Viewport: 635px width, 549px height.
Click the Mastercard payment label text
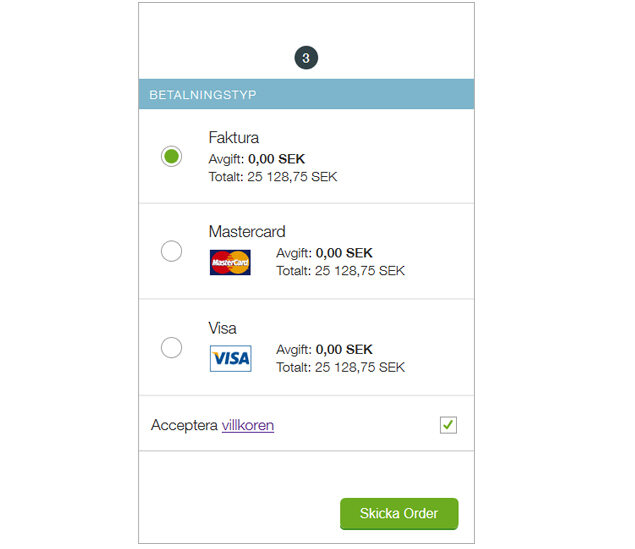coord(247,232)
